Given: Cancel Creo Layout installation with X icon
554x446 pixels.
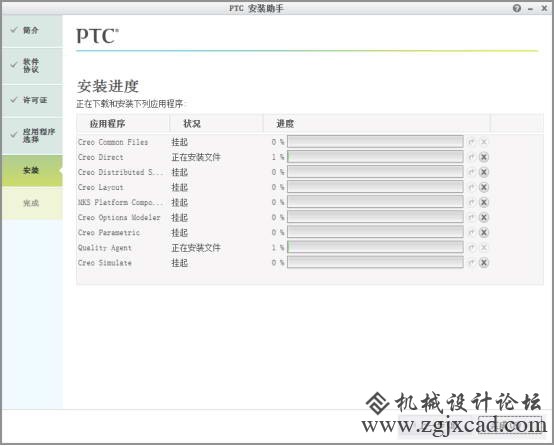Looking at the screenshot, I should [x=484, y=187].
